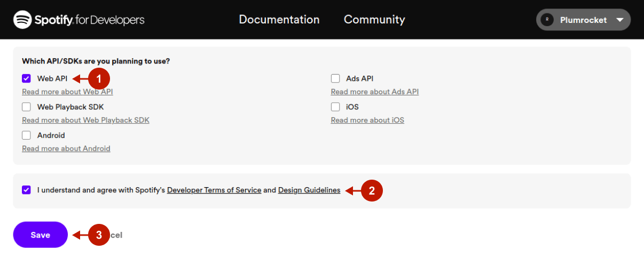Visit Read more about iOS link
This screenshot has height=274, width=644.
[367, 120]
